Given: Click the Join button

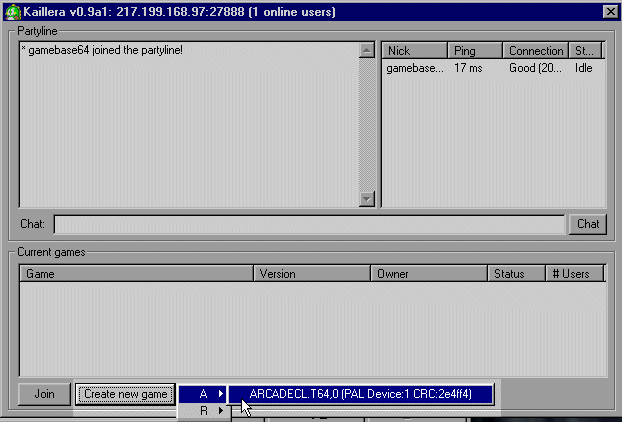Looking at the screenshot, I should point(44,394).
